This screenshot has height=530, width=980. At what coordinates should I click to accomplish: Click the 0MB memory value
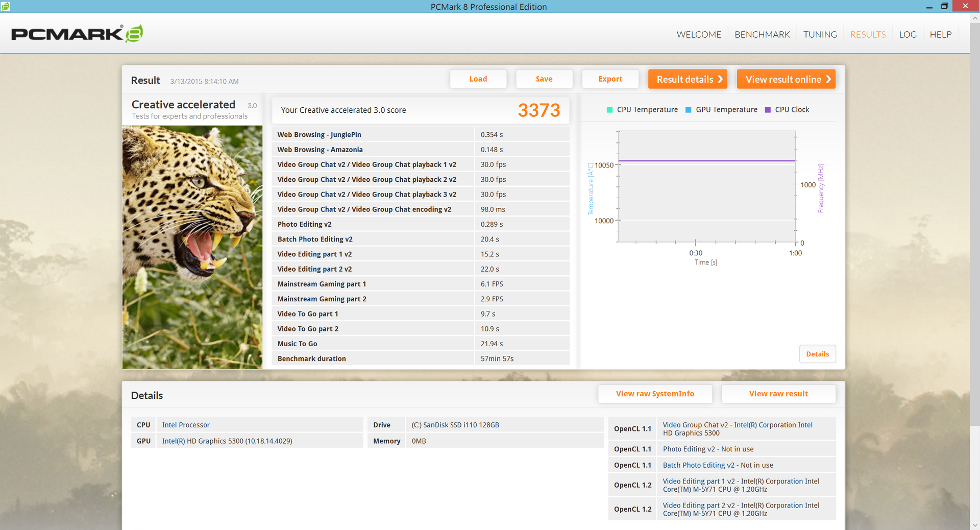click(x=419, y=441)
